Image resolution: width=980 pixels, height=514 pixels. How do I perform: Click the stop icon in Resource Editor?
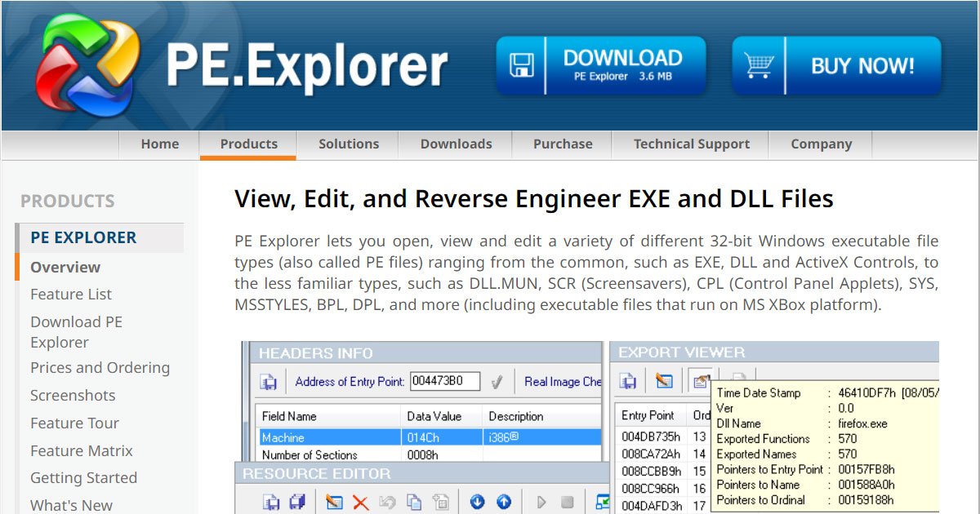pos(568,502)
